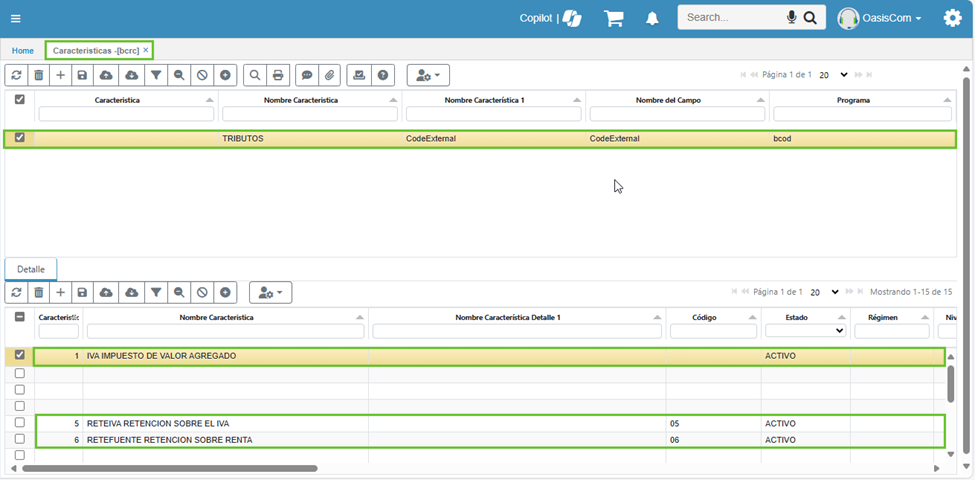Click the Search input field in the header
Image resolution: width=975 pixels, height=480 pixels.
point(732,18)
